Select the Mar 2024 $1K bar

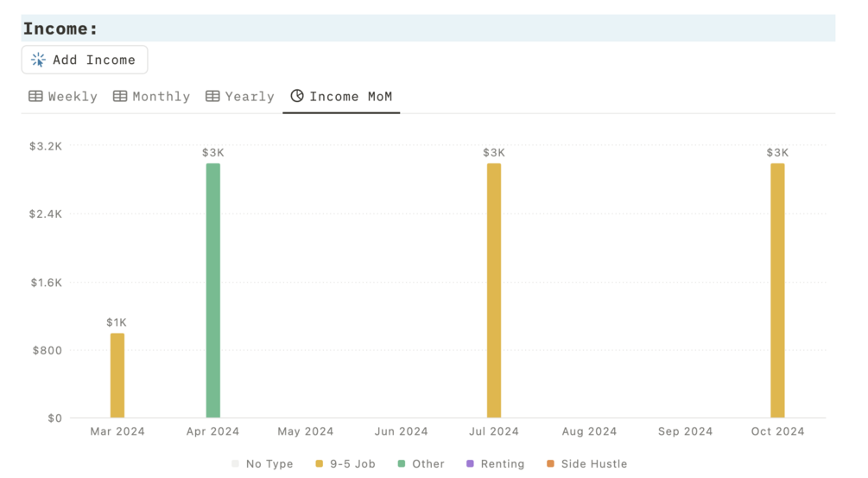click(x=117, y=375)
